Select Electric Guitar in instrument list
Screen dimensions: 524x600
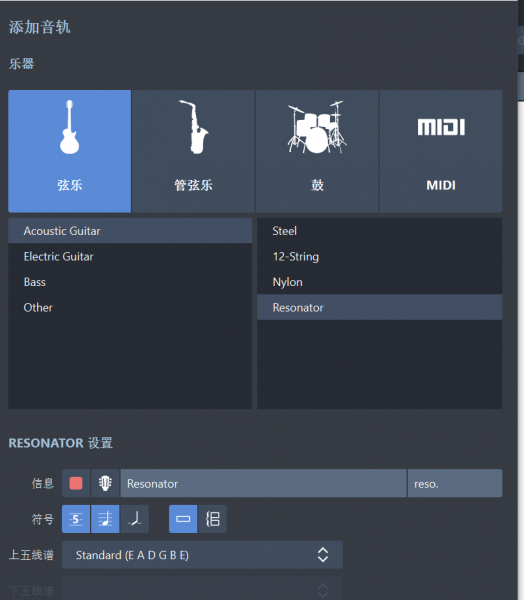pyautogui.click(x=130, y=256)
